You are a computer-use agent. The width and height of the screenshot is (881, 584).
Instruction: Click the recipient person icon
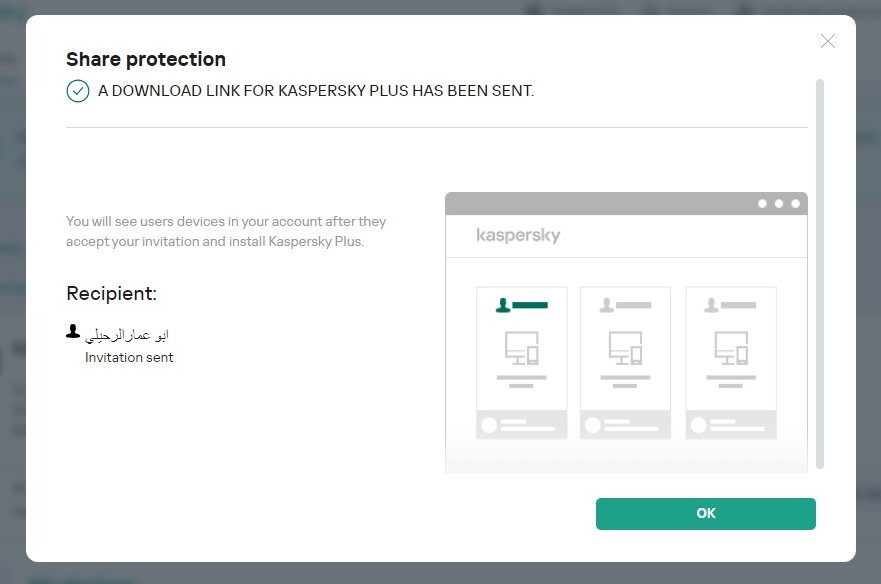(73, 331)
